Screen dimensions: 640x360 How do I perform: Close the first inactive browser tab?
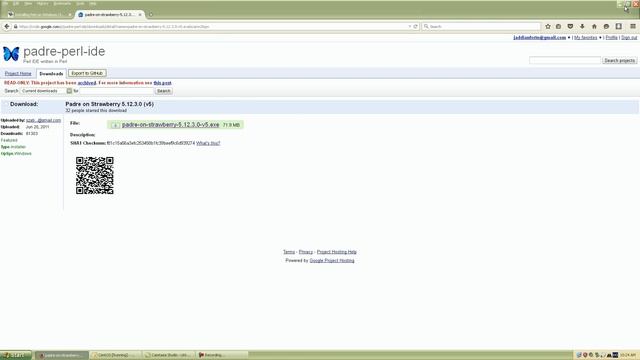coord(69,14)
